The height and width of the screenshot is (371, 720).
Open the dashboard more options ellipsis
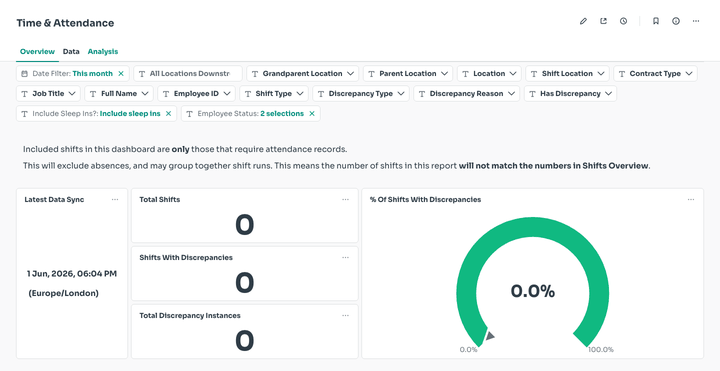pyautogui.click(x=696, y=21)
